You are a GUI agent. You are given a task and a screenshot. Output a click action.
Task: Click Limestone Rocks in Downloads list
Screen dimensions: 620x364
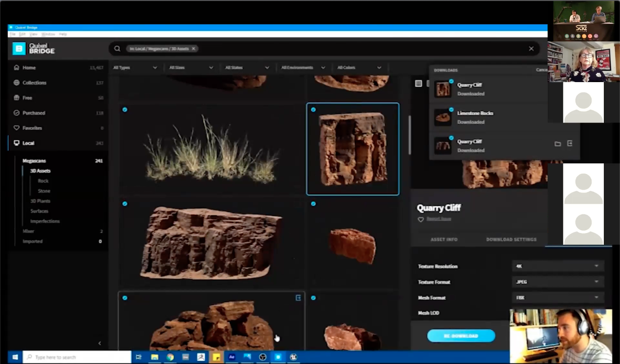click(x=475, y=113)
